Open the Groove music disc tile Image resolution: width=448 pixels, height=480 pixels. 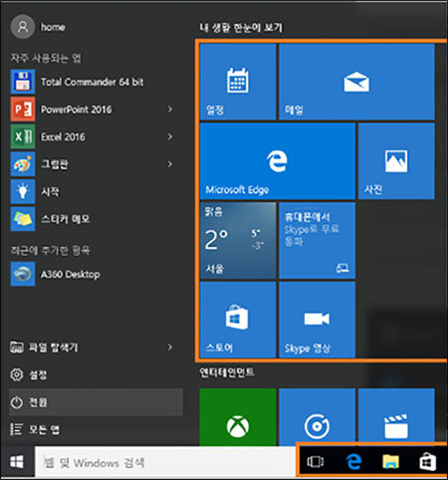pos(318,417)
